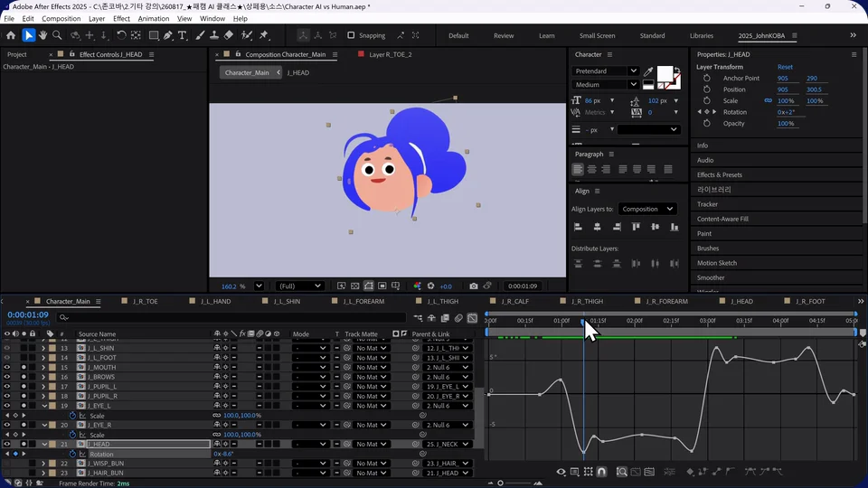Enable the Snapping checkbox
Screen dimensions: 868x488
(x=351, y=35)
